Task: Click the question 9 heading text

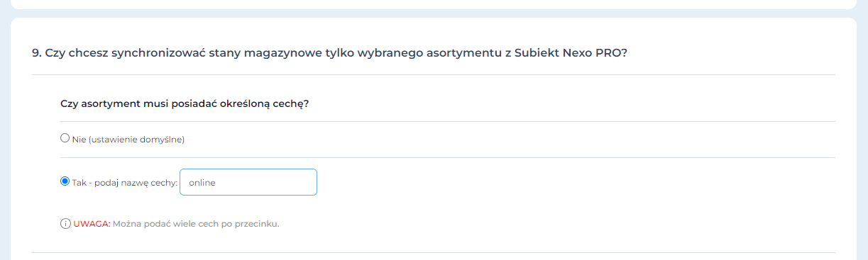Action: 330,54
